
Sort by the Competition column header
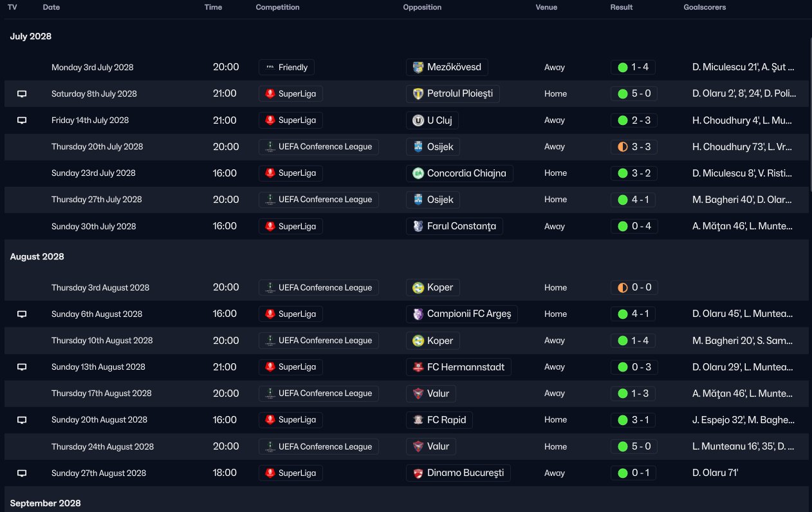277,8
